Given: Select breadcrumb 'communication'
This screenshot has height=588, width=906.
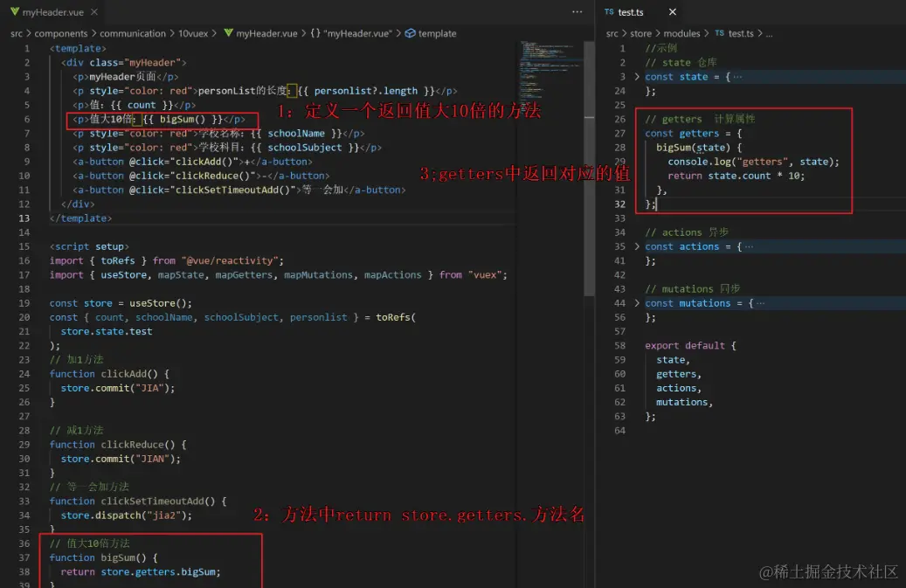Looking at the screenshot, I should click(x=132, y=33).
